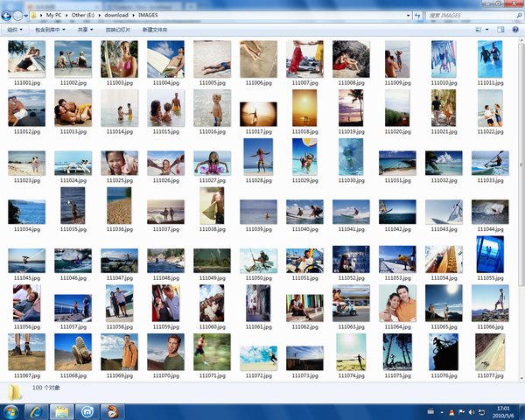This screenshot has height=420, width=525.
Task: Select thumbnail 111003.jpg woman in pink bikini
Action: point(119,59)
